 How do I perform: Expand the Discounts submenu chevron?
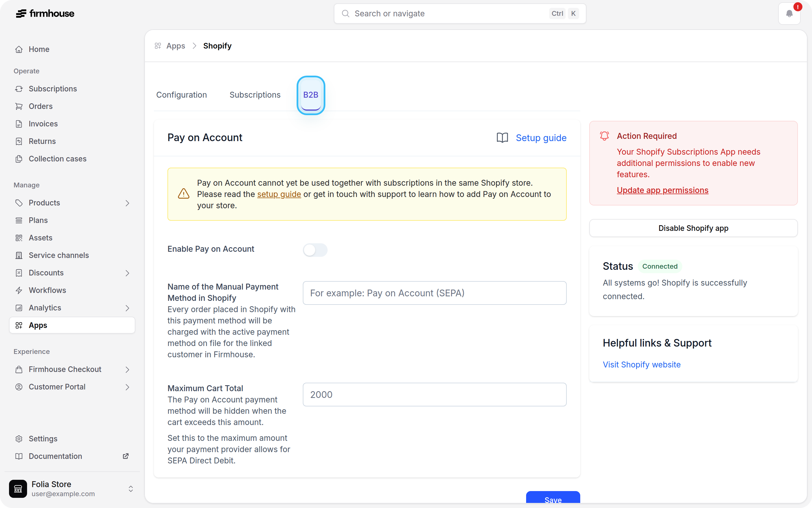click(x=127, y=273)
